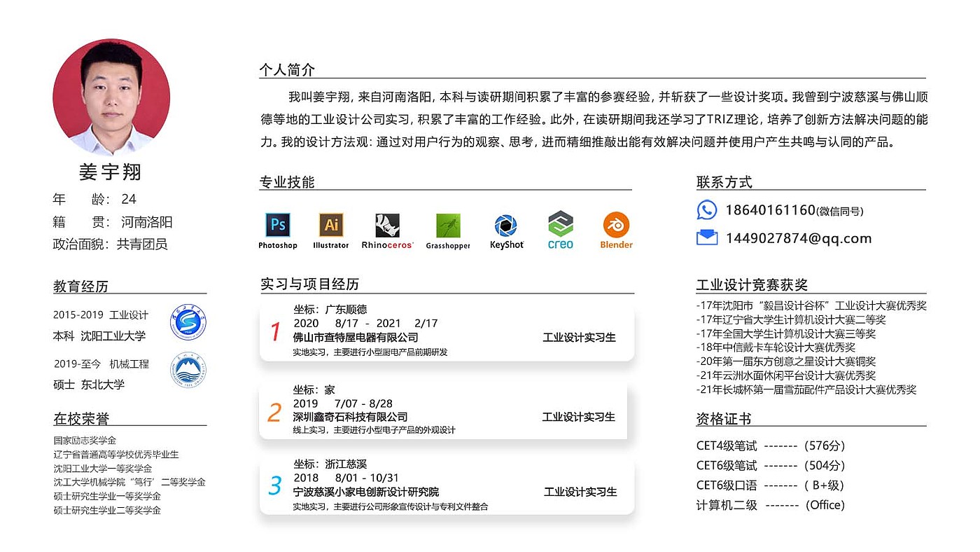Viewport: 980px width, 552px height.
Task: Select the 沈阳工业大学一等奖学金 honor
Action: pyautogui.click(x=103, y=469)
